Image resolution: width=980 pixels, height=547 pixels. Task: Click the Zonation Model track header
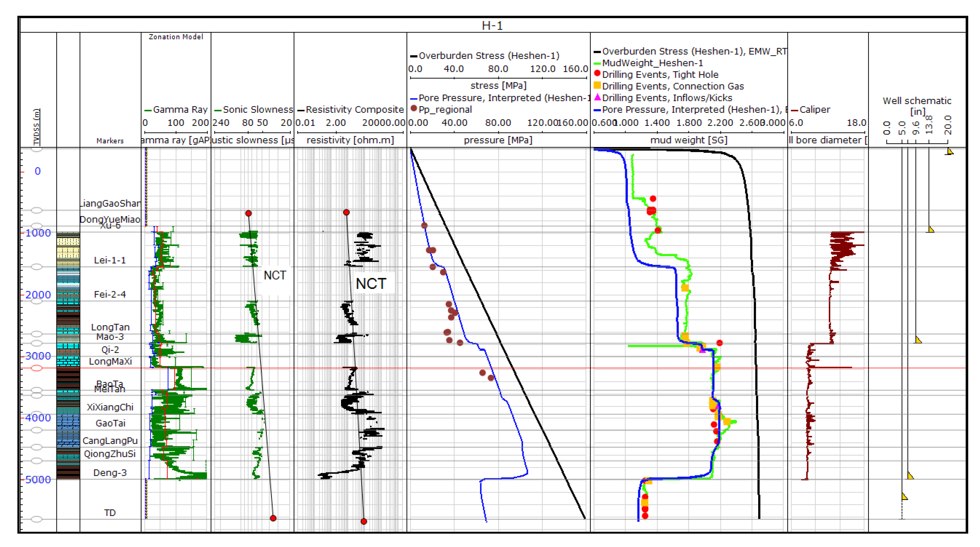pyautogui.click(x=176, y=37)
